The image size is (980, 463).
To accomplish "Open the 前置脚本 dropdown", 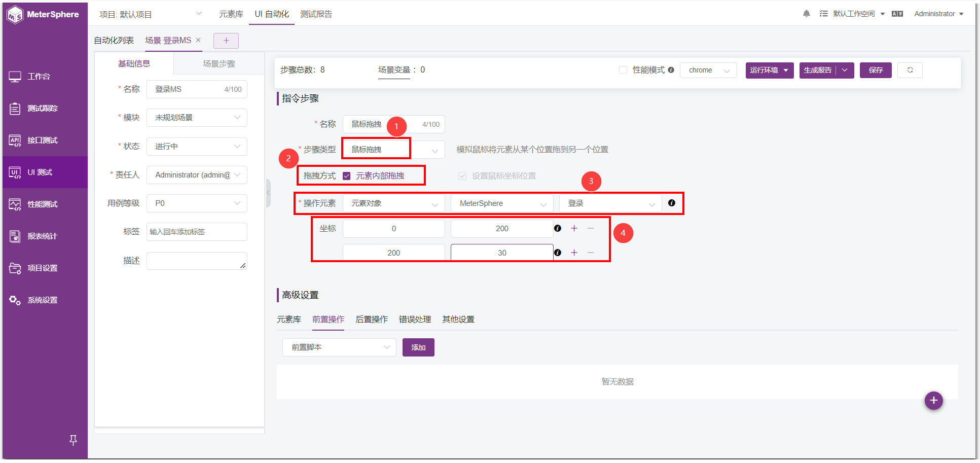I will [339, 347].
